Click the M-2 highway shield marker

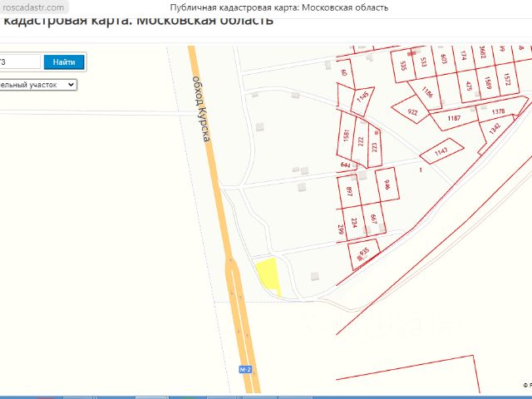coord(245,368)
